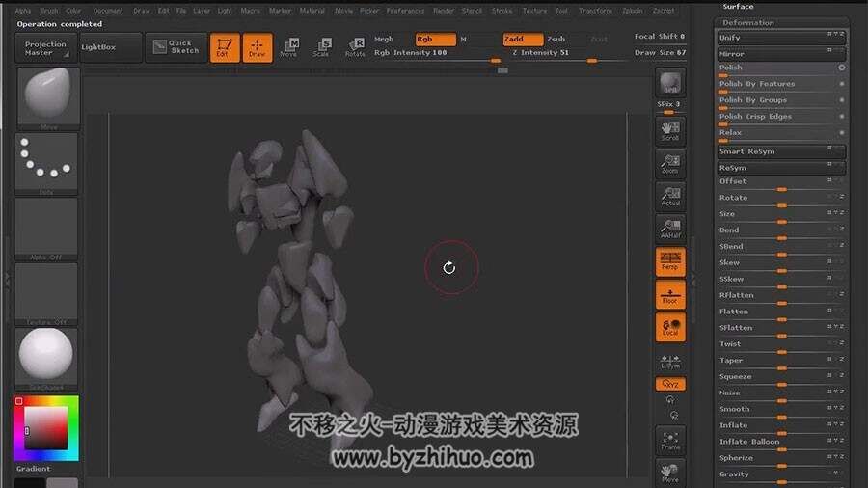The width and height of the screenshot is (868, 488).
Task: Activate Edit mode button
Action: point(225,47)
